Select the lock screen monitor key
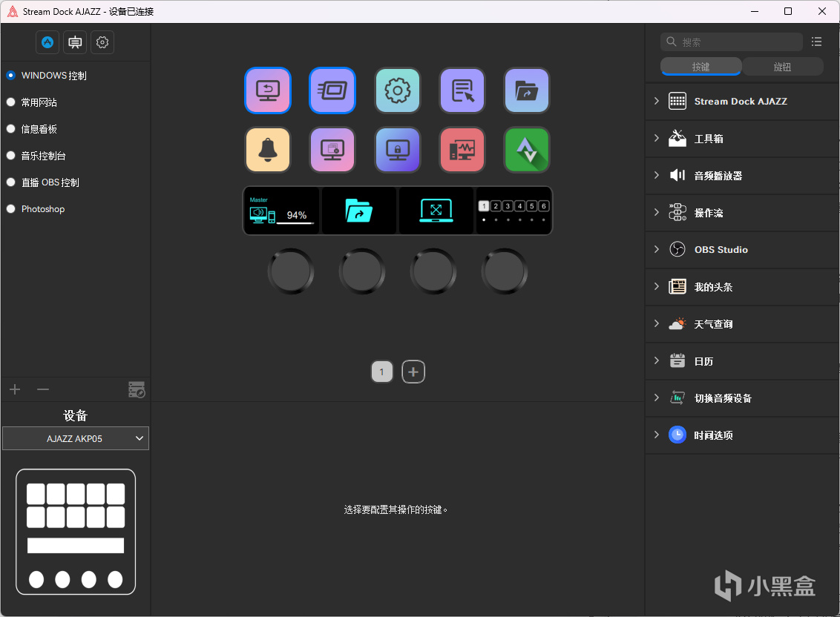 pos(398,150)
